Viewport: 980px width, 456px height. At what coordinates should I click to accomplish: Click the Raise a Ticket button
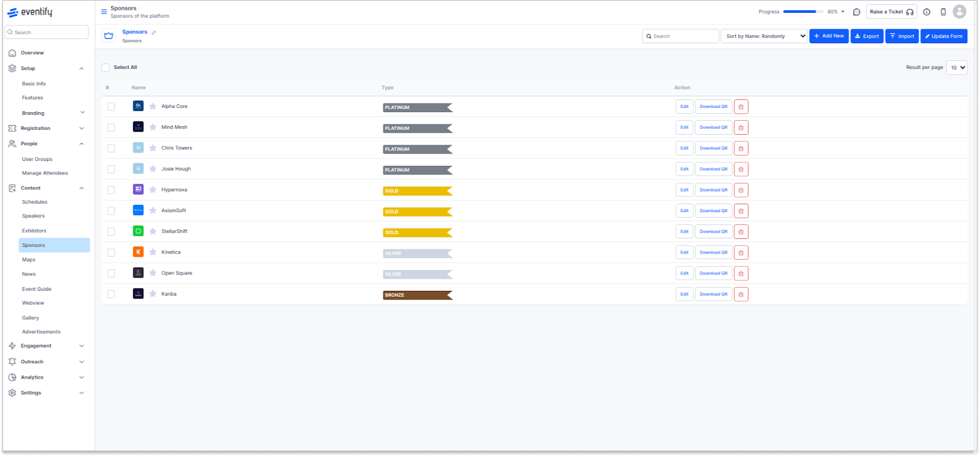click(892, 12)
